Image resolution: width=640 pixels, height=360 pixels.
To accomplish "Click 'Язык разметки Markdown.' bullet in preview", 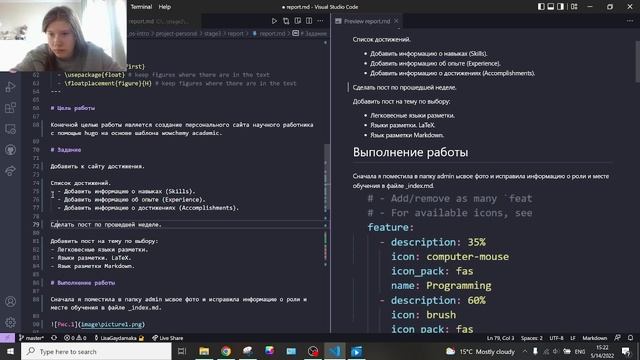I will 407,135.
